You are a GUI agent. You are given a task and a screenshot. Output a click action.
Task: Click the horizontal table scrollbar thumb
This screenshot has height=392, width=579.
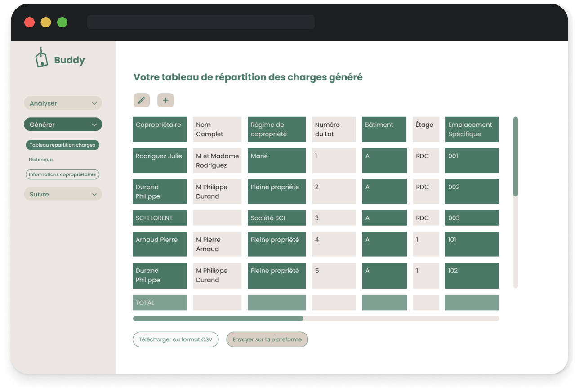click(218, 318)
